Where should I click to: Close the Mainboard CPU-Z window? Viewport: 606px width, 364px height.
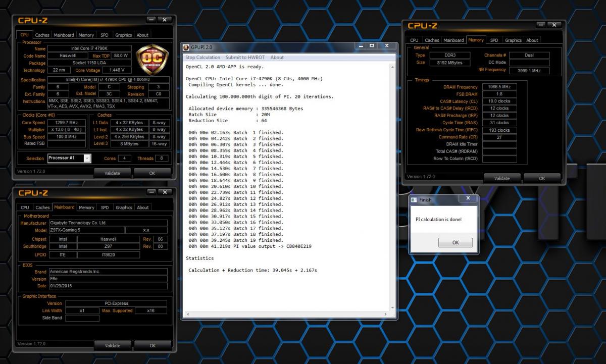164,192
